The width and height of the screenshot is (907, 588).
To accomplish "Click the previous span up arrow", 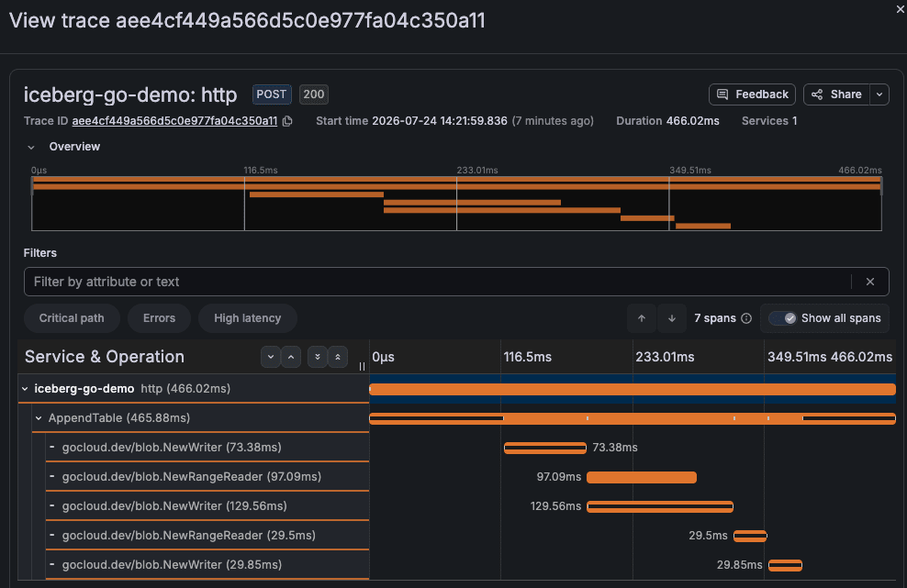I will click(642, 318).
